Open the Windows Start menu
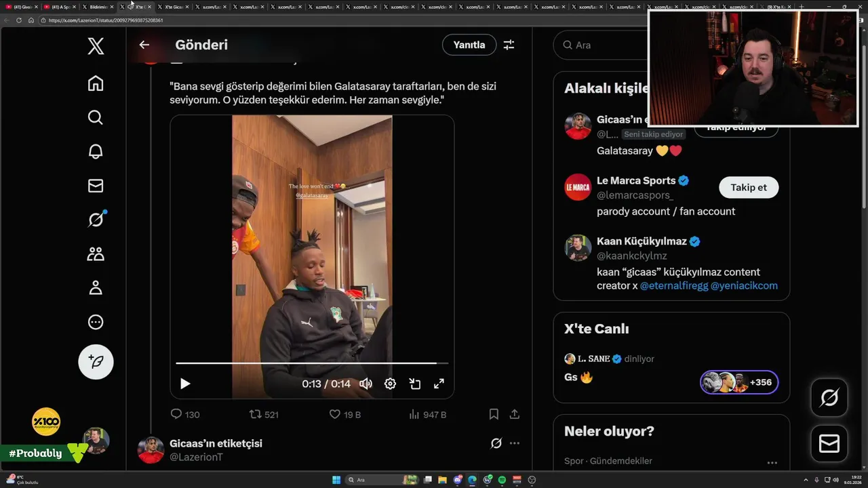The height and width of the screenshot is (488, 868). (336, 480)
